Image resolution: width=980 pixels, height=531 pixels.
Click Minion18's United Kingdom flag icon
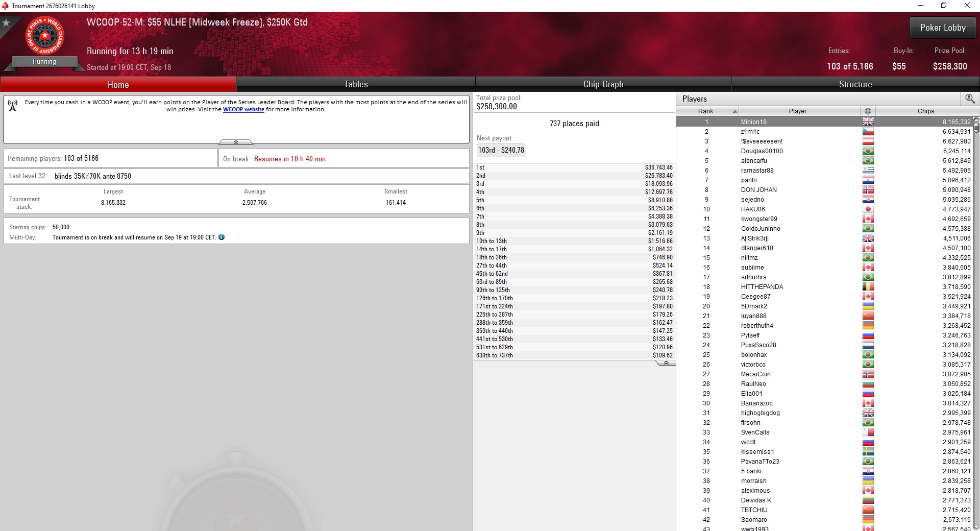click(x=868, y=122)
